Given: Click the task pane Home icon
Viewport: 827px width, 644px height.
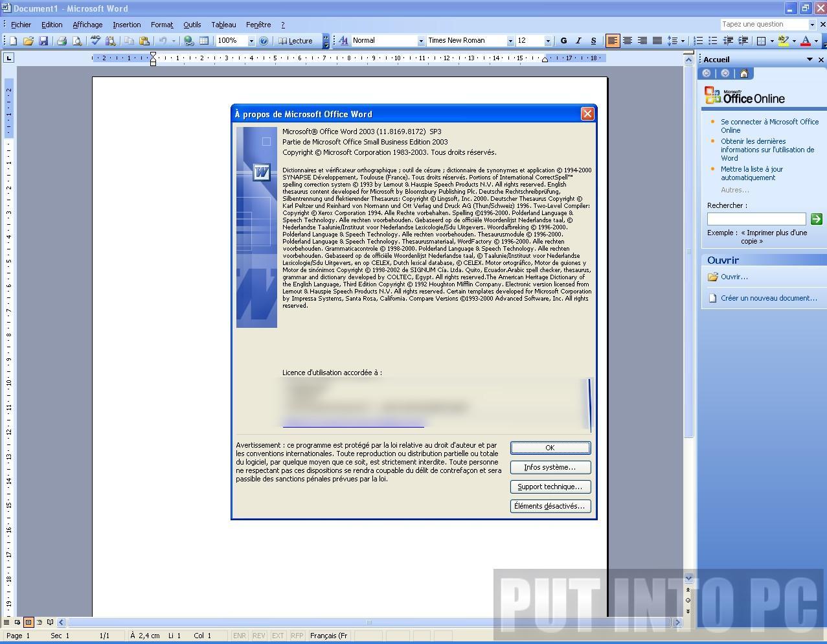Looking at the screenshot, I should (x=743, y=73).
